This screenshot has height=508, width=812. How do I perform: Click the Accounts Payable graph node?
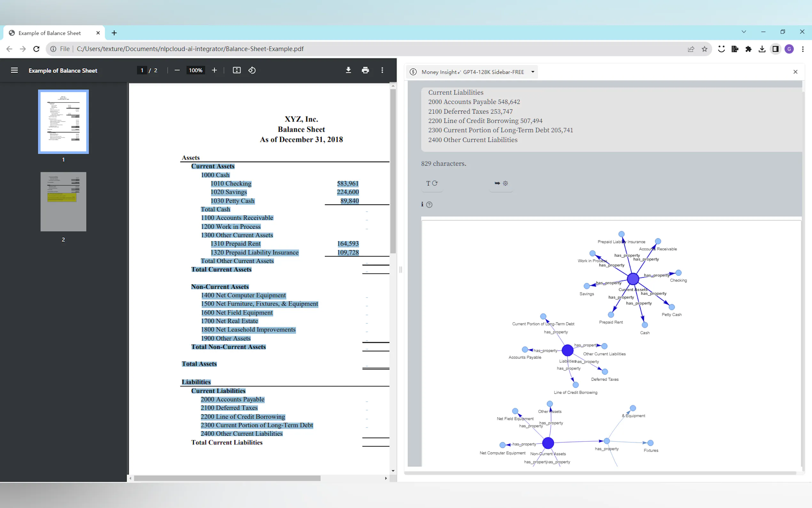525,350
